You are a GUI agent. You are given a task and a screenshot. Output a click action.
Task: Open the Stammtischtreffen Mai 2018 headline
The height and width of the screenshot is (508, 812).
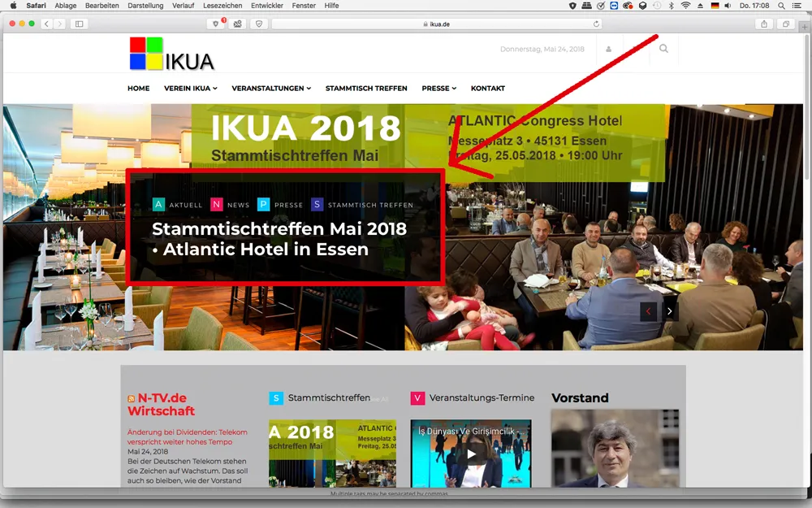coord(279,239)
